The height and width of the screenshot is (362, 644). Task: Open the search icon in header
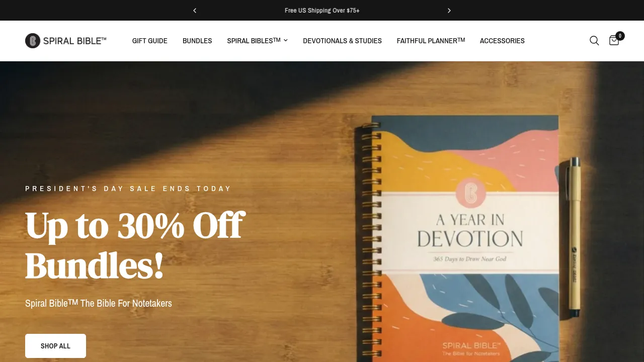[x=594, y=41]
